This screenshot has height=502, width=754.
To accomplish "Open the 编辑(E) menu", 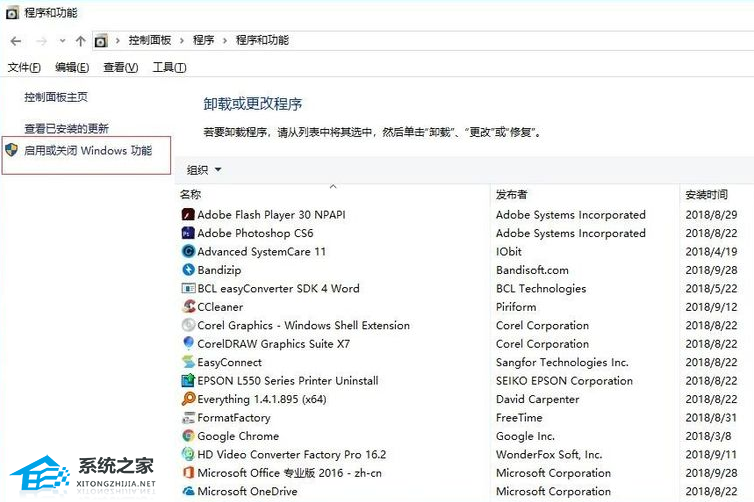I will [72, 67].
